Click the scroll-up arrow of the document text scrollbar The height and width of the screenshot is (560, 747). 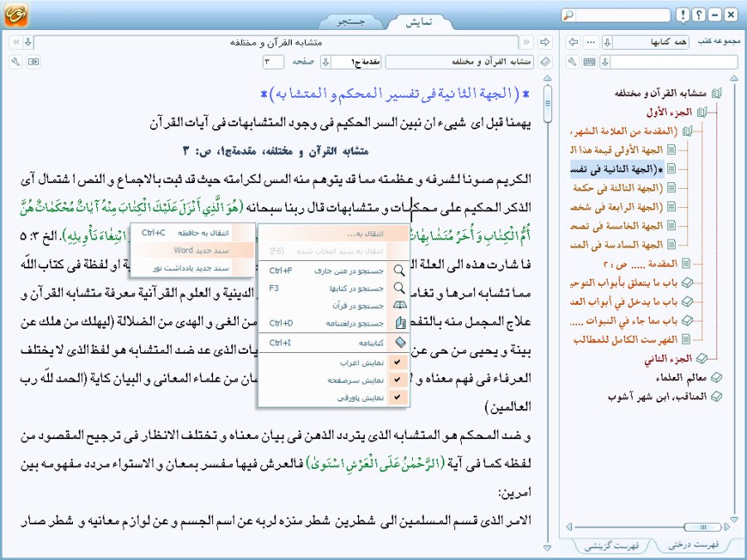(547, 78)
